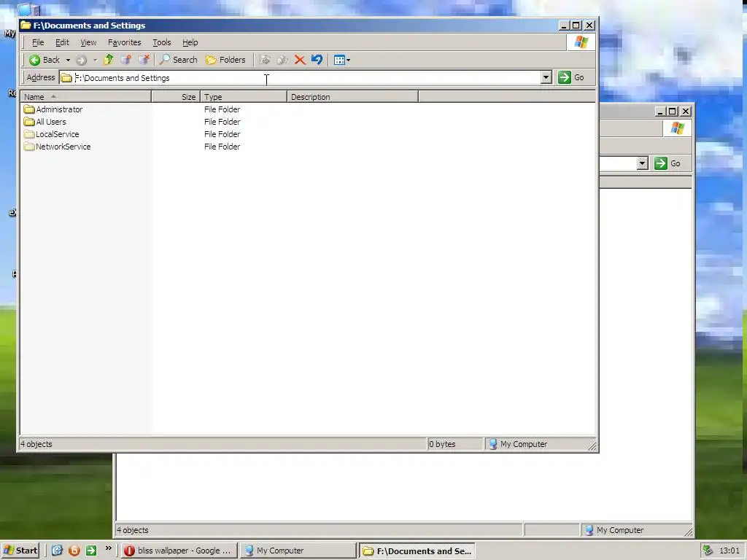This screenshot has width=747, height=560.
Task: Open the View menu
Action: click(x=88, y=42)
